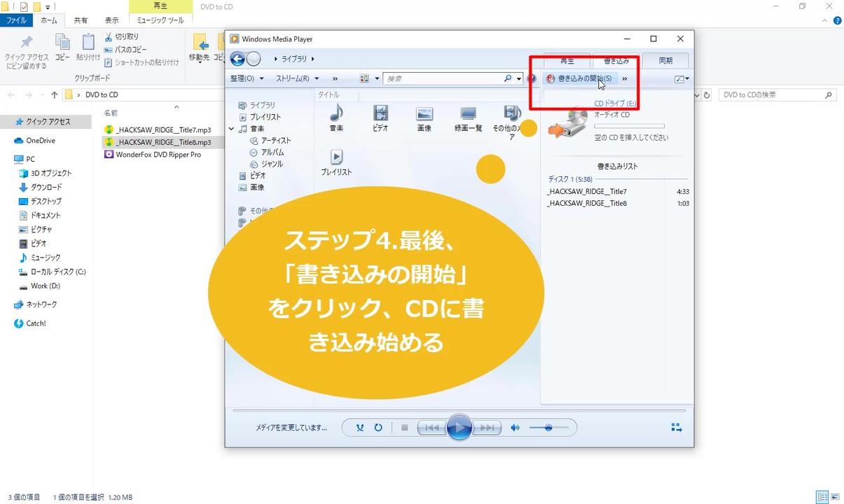Select プレイリスト in Media Player tree
The image size is (844, 504).
coord(260,117)
